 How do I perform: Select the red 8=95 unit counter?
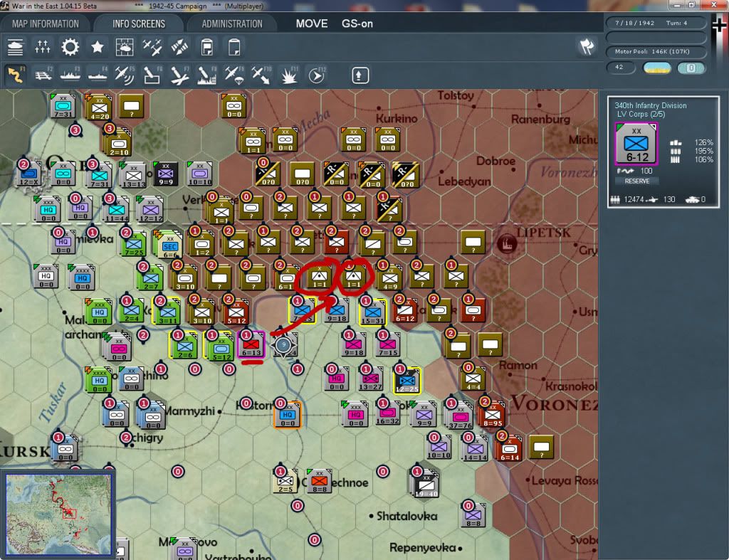(x=492, y=413)
